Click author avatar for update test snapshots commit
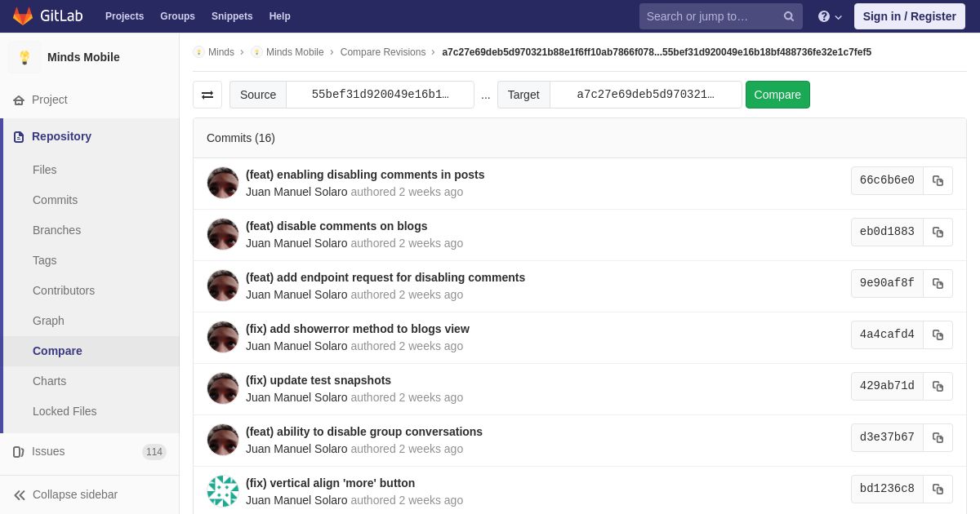 [223, 388]
